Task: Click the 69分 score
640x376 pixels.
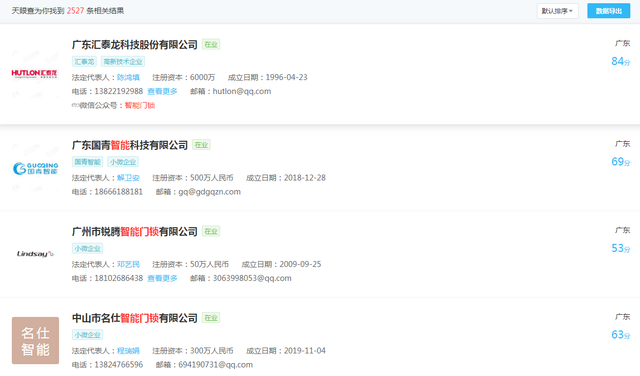Action: (620, 162)
